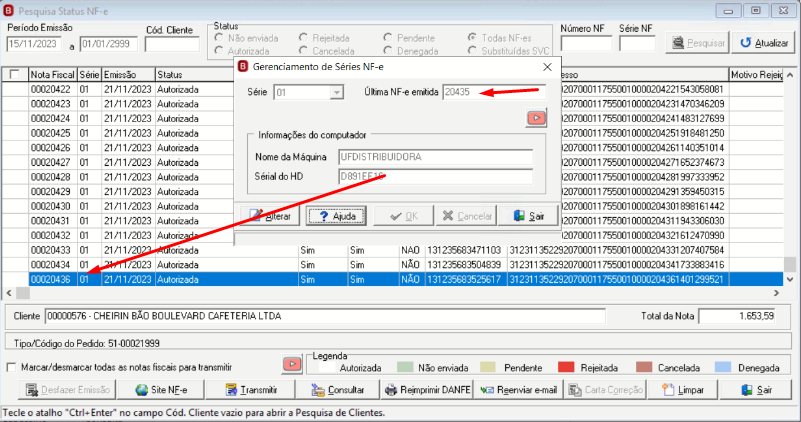Screen dimensions: 801x422
Task: Select row with nota 00020433
Action: pos(392,250)
